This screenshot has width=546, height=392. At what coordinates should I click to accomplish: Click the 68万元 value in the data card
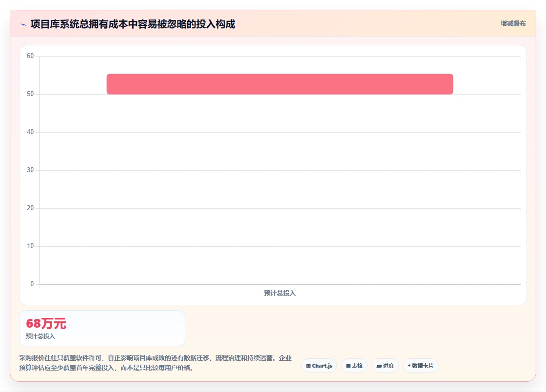pyautogui.click(x=46, y=323)
